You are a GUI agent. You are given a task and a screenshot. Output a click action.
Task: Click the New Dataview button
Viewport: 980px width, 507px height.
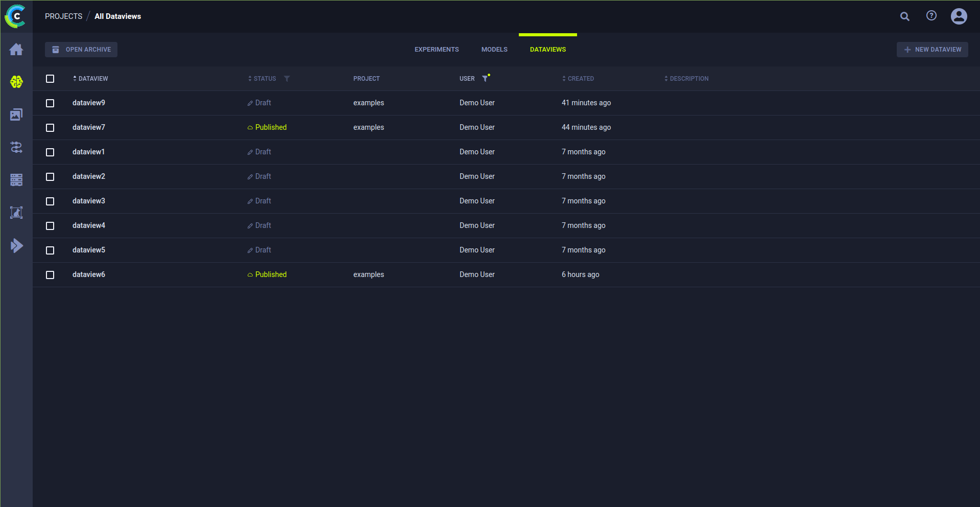932,50
